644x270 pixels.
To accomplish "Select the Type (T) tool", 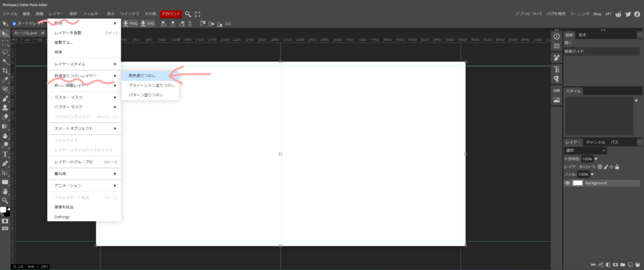I will pos(5,154).
